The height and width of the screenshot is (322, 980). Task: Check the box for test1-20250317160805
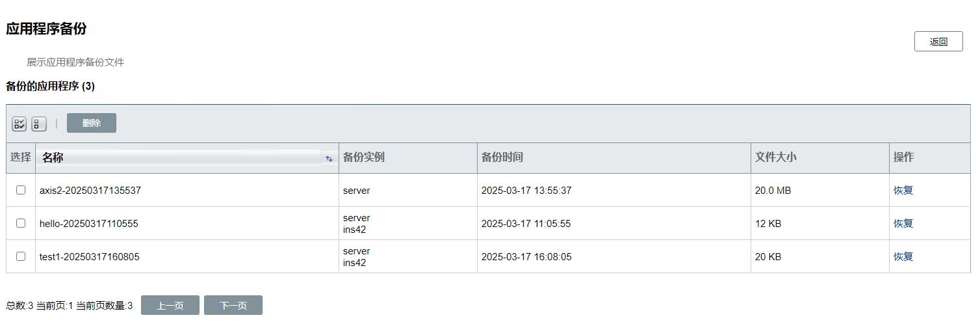tap(21, 256)
